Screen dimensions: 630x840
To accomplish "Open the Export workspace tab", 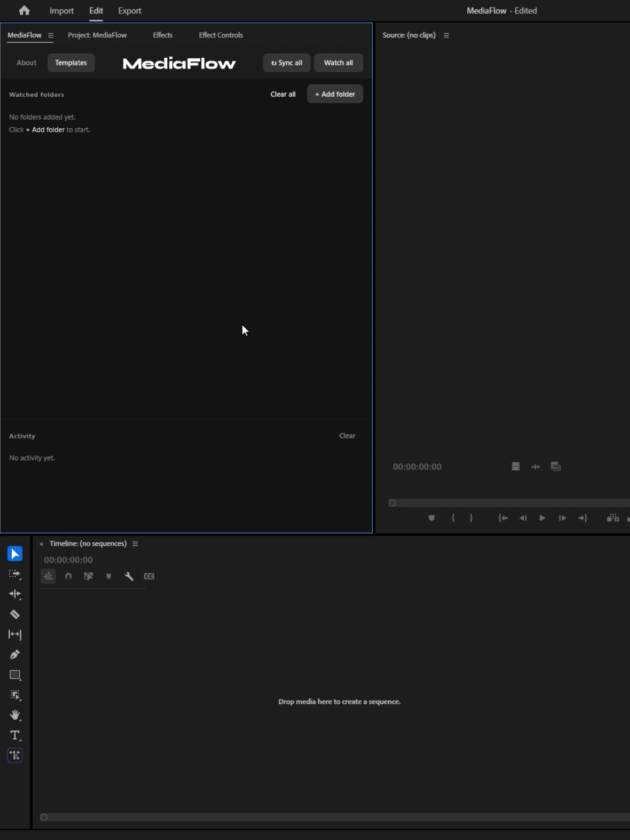I will 129,10.
